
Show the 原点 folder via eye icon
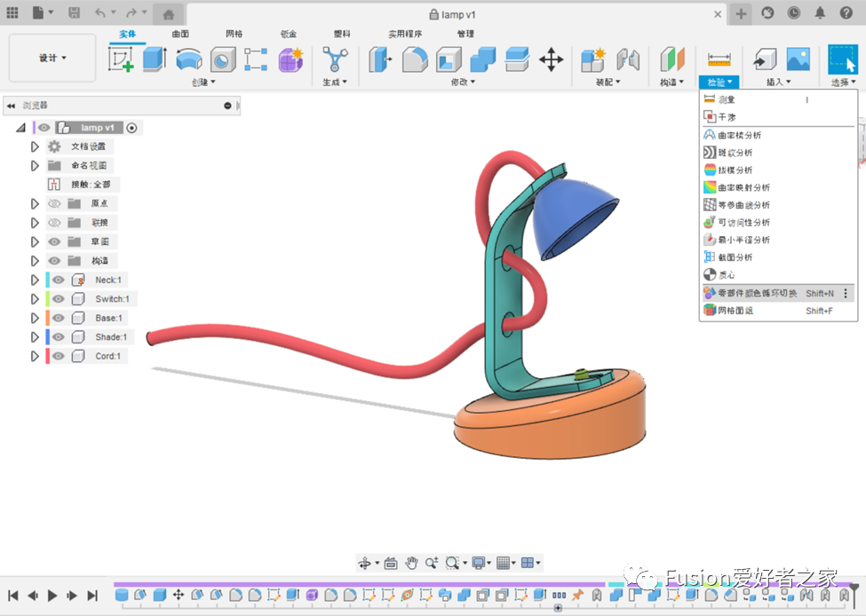[x=55, y=203]
